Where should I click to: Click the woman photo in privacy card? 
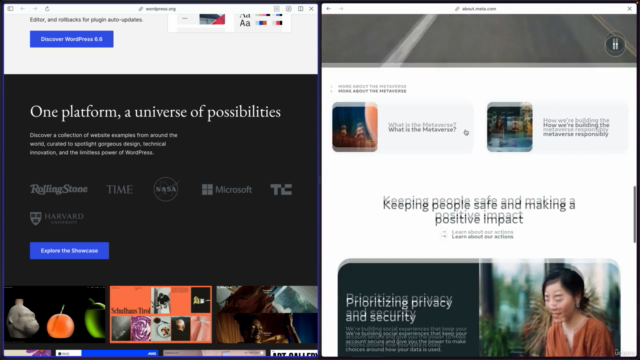549,309
